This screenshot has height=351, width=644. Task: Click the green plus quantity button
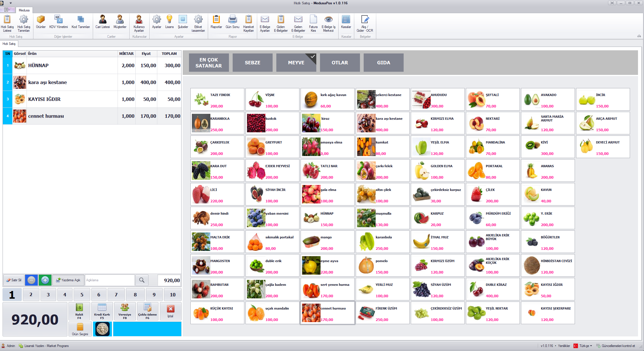[45, 280]
